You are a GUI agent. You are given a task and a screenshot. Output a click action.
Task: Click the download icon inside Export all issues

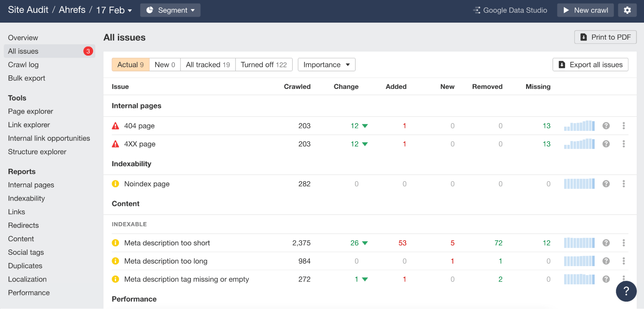(562, 64)
